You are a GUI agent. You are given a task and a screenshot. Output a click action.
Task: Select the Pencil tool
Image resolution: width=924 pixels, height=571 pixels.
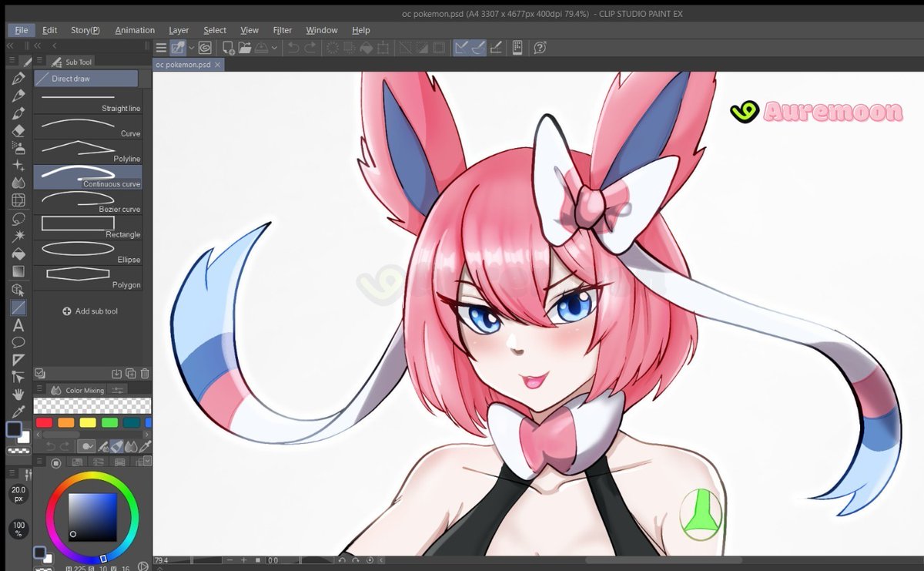[x=18, y=96]
